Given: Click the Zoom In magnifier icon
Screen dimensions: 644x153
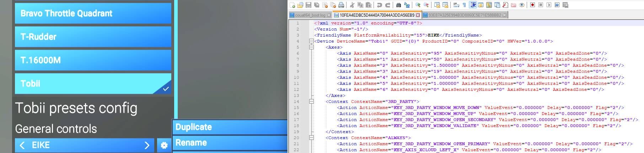Looking at the screenshot, I should click(418, 5).
